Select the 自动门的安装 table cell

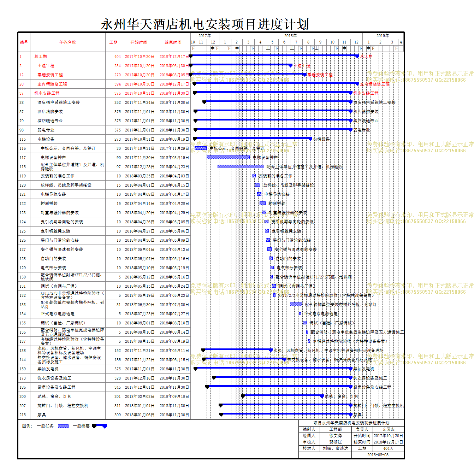click(x=67, y=259)
